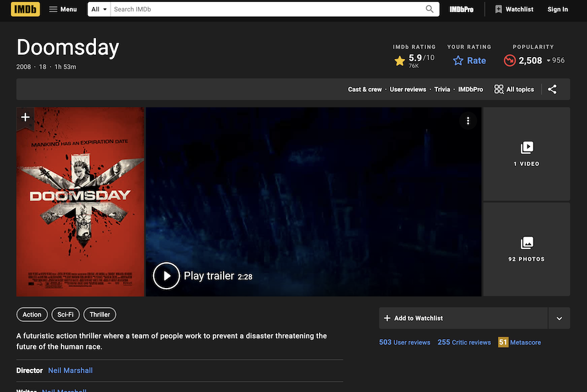
Task: Click the Doomsday title heading
Action: point(68,47)
